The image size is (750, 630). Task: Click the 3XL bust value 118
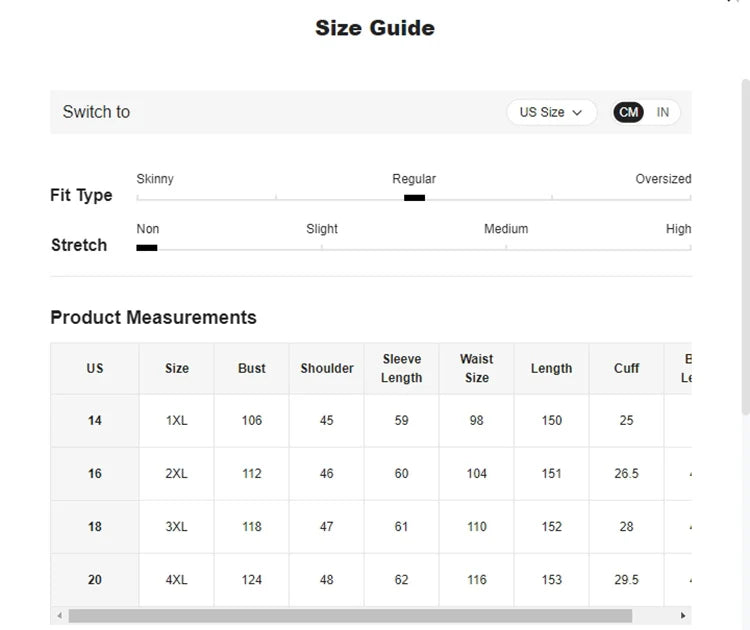[x=252, y=526]
